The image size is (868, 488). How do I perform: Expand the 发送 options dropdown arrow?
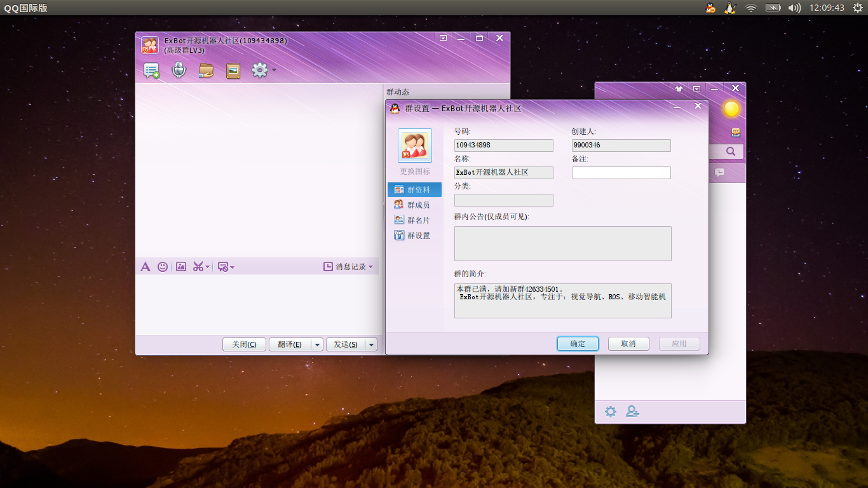pos(371,344)
